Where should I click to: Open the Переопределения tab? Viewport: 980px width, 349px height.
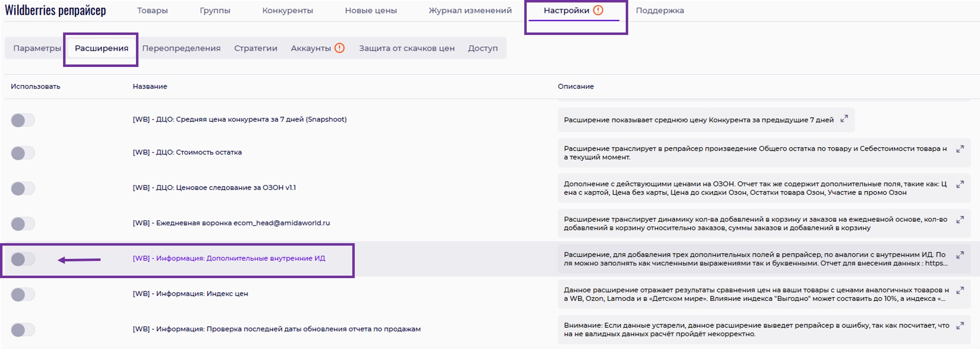pyautogui.click(x=181, y=48)
